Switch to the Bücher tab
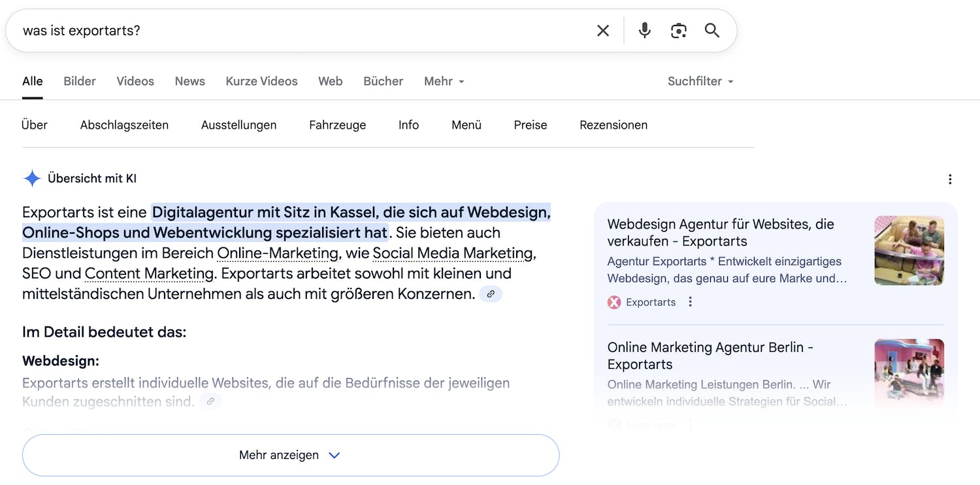 384,81
